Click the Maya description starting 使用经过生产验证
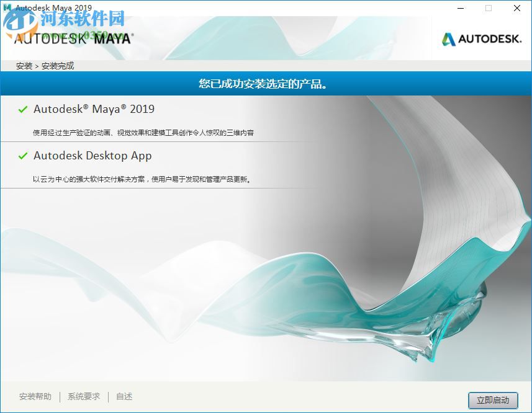This screenshot has width=532, height=413. tap(143, 133)
